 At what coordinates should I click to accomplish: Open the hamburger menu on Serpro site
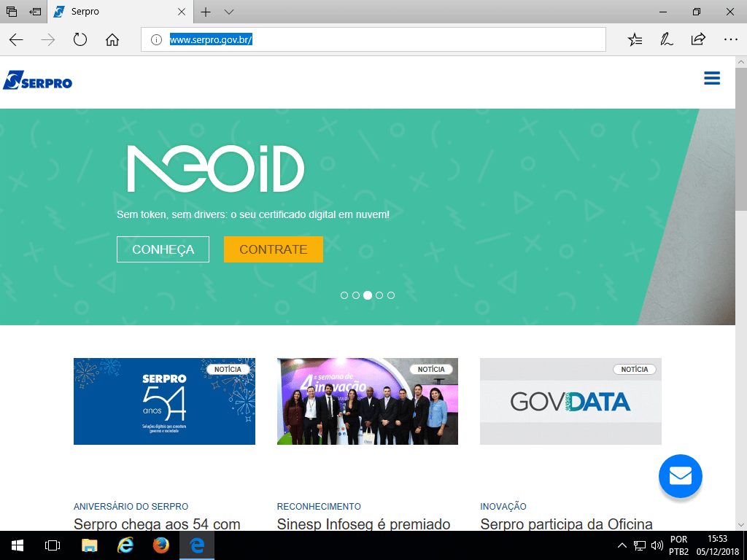(x=711, y=79)
